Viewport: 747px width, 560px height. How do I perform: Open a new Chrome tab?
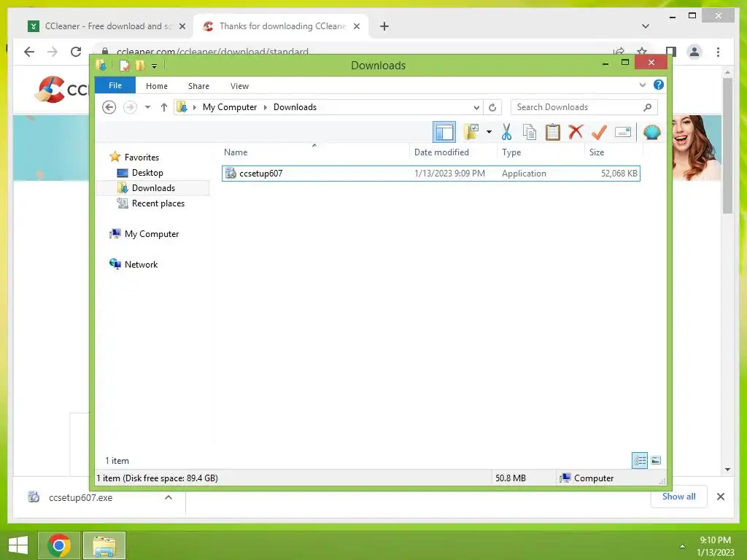(x=384, y=26)
